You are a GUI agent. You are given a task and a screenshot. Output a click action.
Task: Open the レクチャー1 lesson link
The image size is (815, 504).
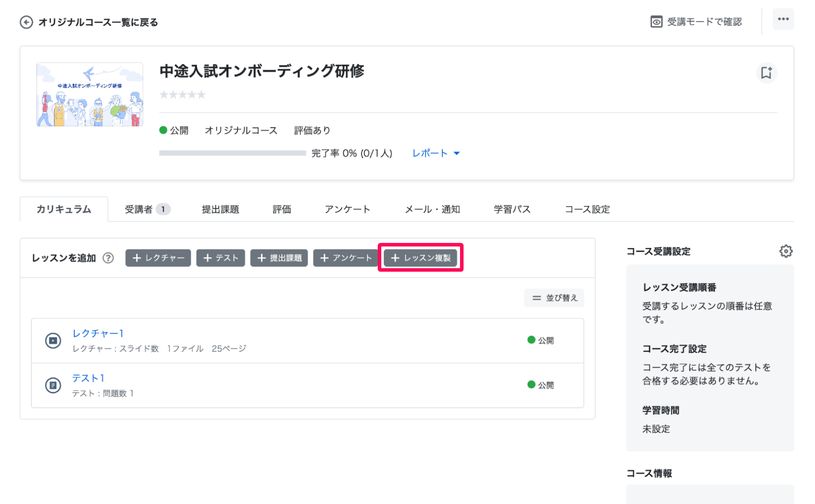pos(98,333)
